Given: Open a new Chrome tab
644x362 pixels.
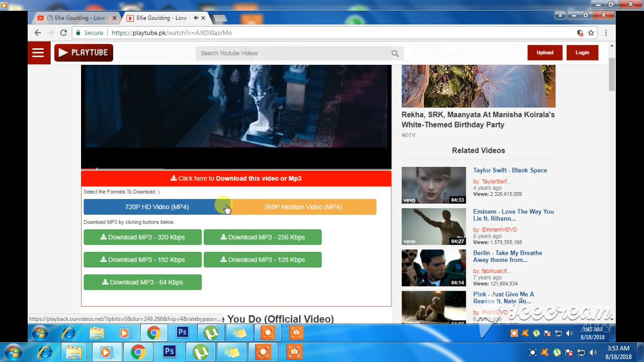Looking at the screenshot, I should point(220,18).
